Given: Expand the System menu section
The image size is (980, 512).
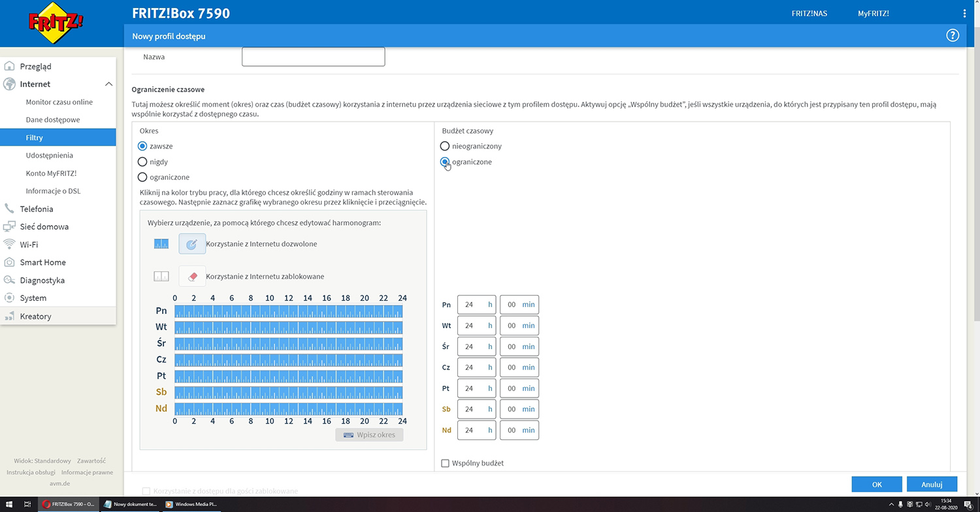Looking at the screenshot, I should (33, 298).
